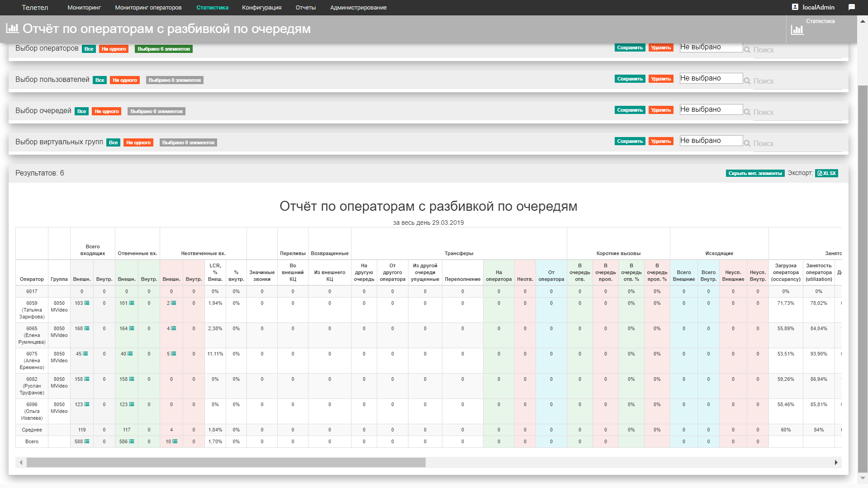The height and width of the screenshot is (488, 868).
Task: Open list icon beside 4 unanswered calls, row 6065
Action: pos(173,328)
